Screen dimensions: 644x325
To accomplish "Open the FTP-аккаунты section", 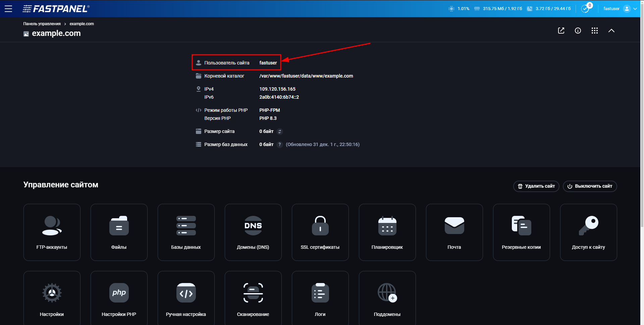I will tap(52, 232).
